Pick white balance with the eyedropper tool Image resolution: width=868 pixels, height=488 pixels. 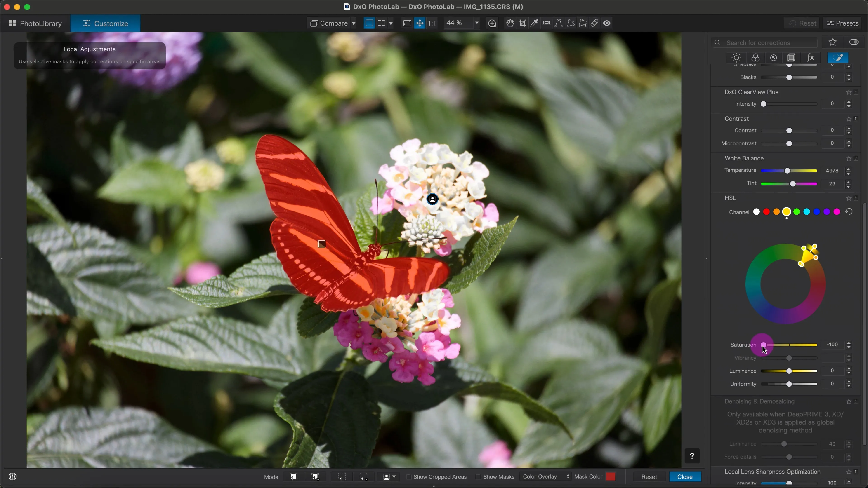(534, 23)
